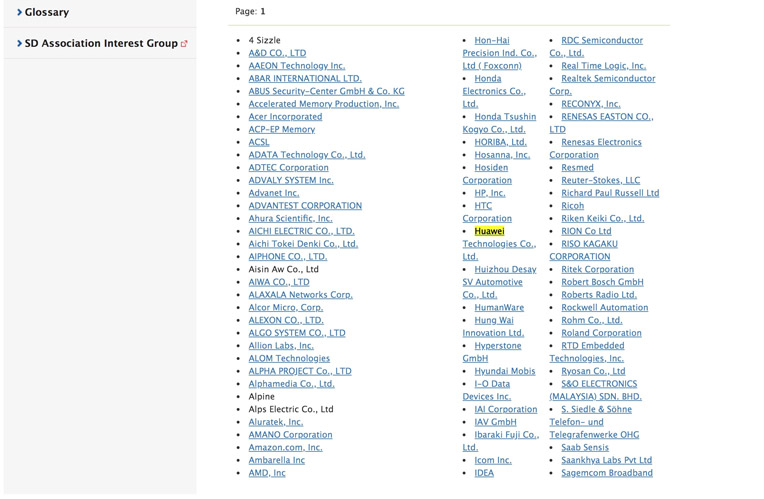Open RDC Semiconductor Co., Ltd. link

tap(596, 47)
